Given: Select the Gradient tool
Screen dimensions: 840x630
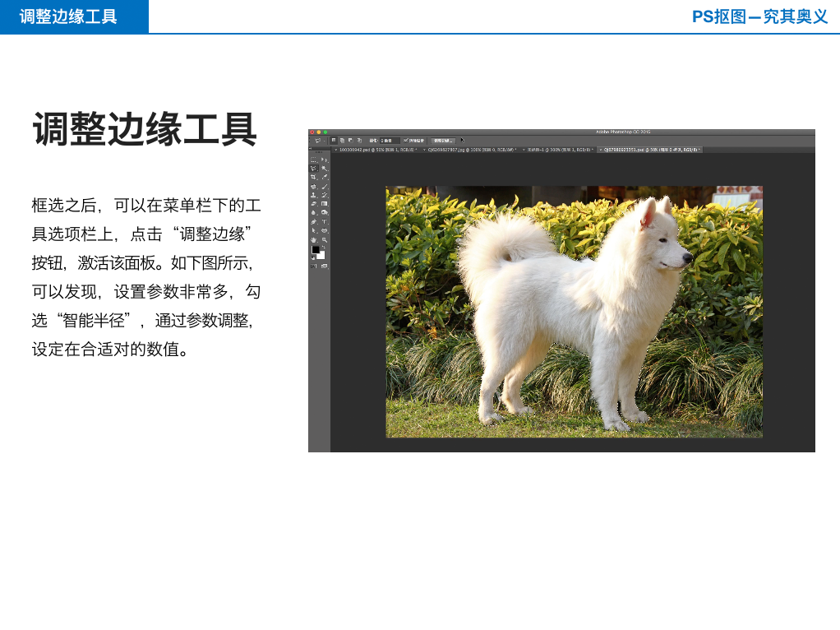Looking at the screenshot, I should point(325,204).
